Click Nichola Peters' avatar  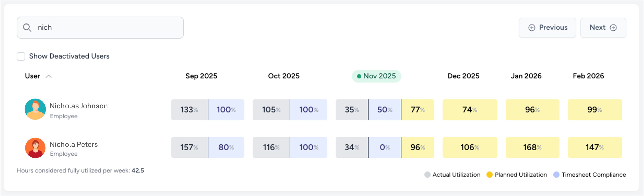(x=35, y=148)
